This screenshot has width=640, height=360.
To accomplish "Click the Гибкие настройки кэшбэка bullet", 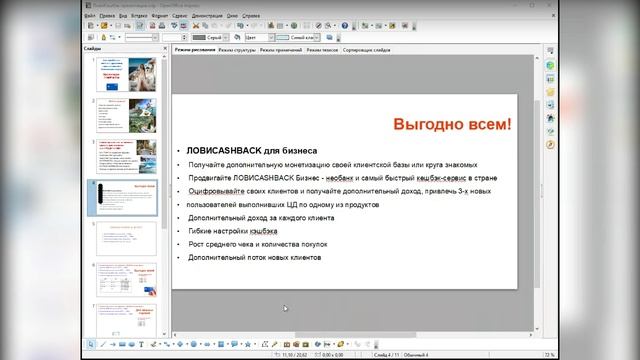I will 233,231.
